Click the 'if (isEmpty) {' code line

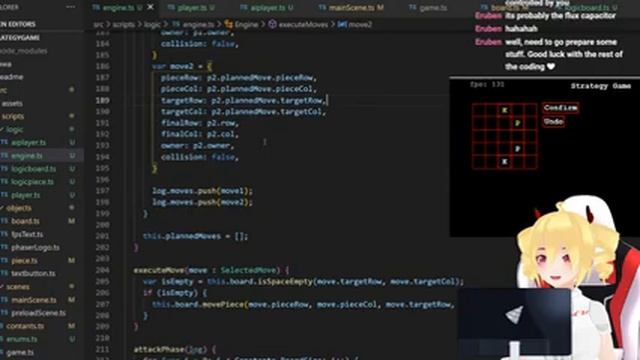pyautogui.click(x=175, y=293)
